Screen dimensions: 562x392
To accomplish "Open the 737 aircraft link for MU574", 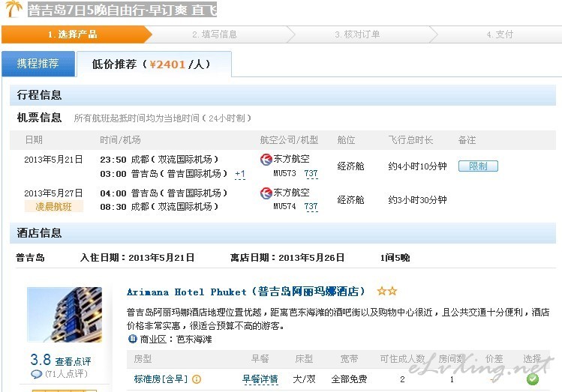I will [x=311, y=207].
